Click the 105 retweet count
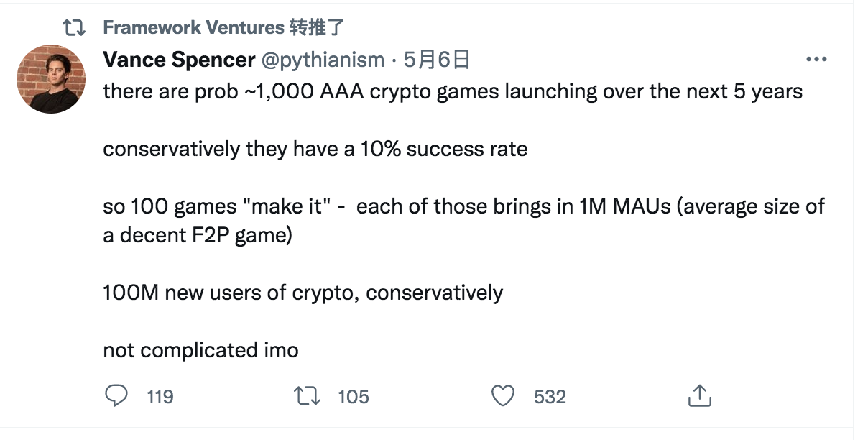Viewport: 868px width, 440px height. [x=353, y=396]
